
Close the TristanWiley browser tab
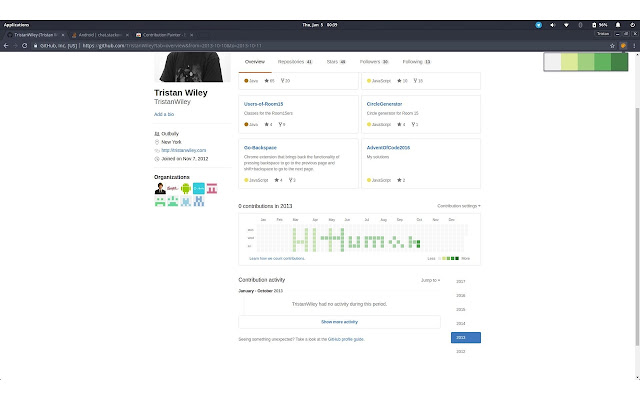point(63,35)
